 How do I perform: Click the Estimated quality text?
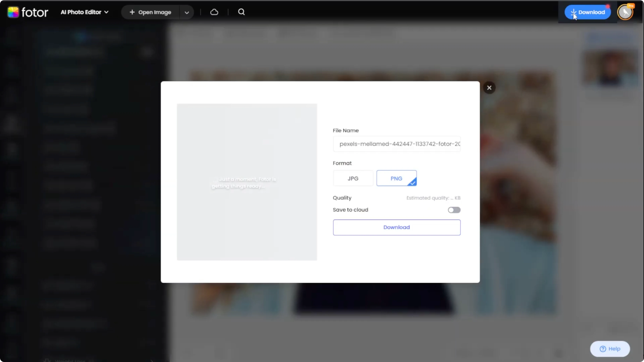tap(433, 198)
